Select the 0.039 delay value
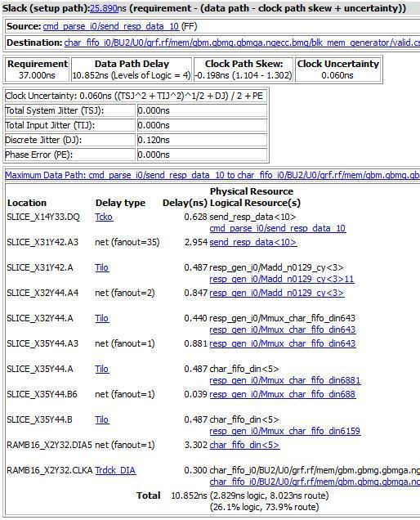Screen dimensions: 420x520 click(x=196, y=395)
